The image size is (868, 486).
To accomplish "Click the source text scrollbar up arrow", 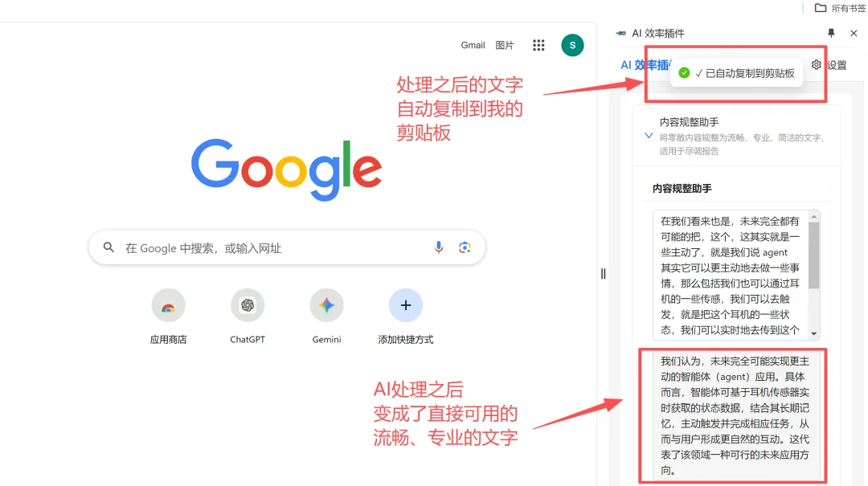I will point(813,216).
